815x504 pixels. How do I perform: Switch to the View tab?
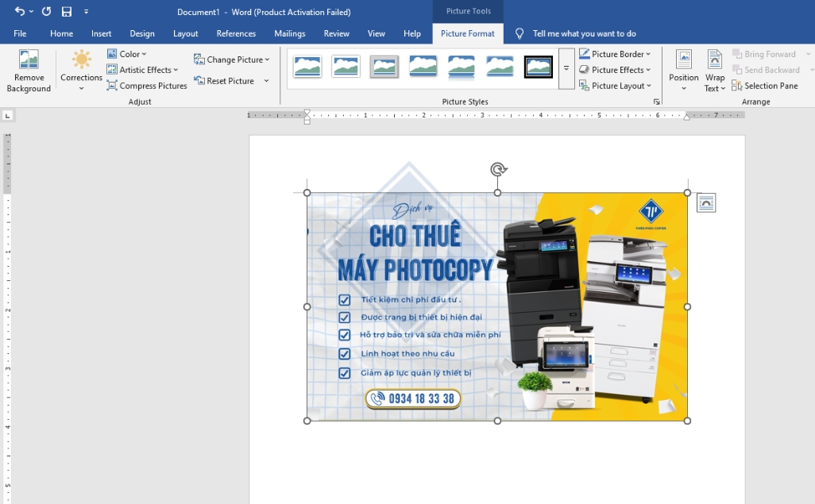pos(377,33)
